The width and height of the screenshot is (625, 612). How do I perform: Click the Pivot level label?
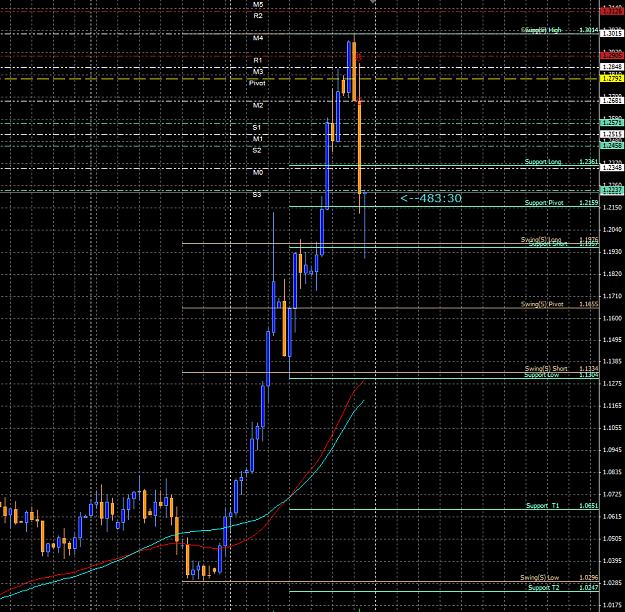point(257,83)
